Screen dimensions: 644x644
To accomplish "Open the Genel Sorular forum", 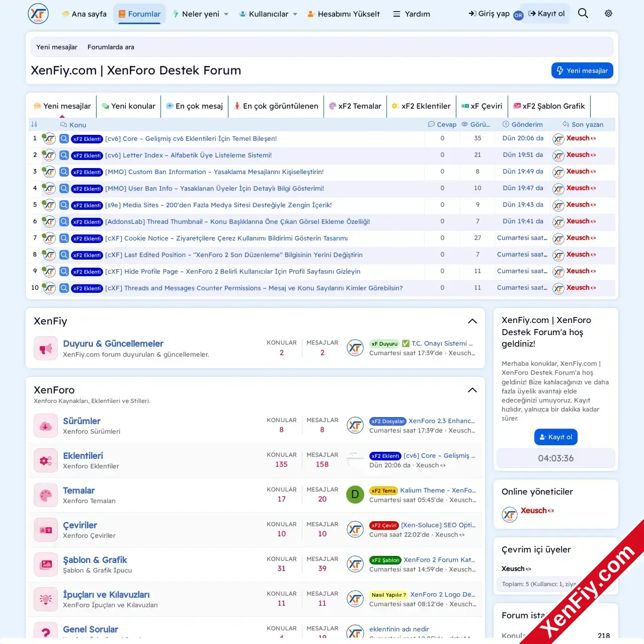I will [91, 629].
